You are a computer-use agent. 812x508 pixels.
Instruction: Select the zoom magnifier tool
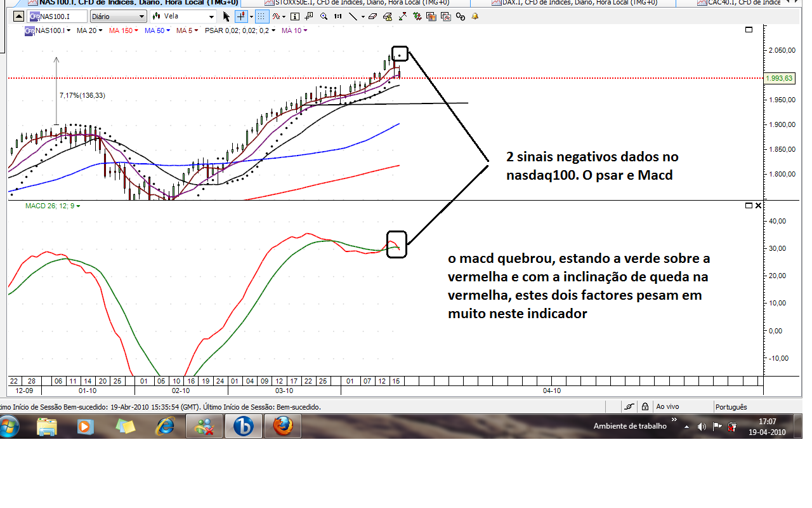pos(324,17)
